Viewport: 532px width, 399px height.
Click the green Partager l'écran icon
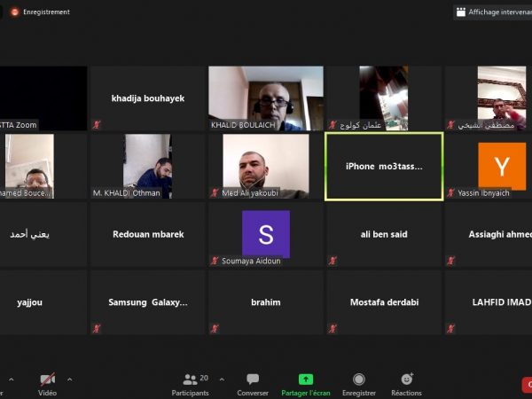(306, 379)
